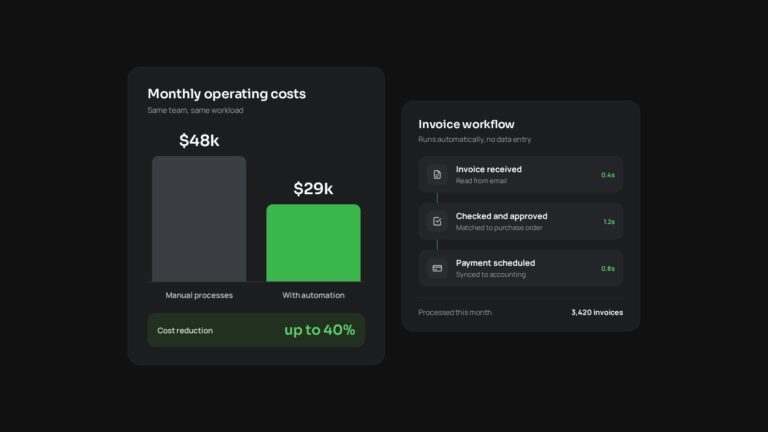This screenshot has width=768, height=432.
Task: Click the document icon beside Invoice received
Action: point(437,175)
